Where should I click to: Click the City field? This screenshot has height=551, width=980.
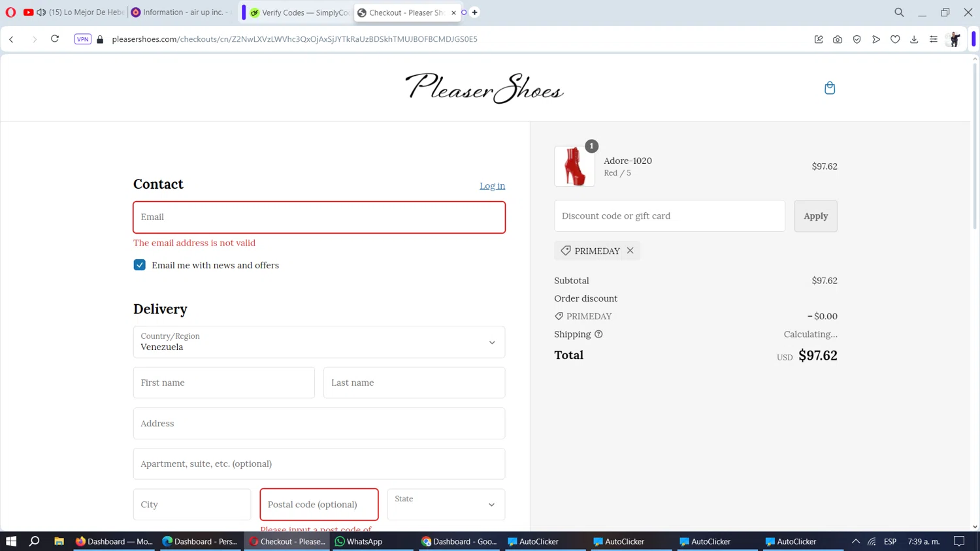pos(192,504)
